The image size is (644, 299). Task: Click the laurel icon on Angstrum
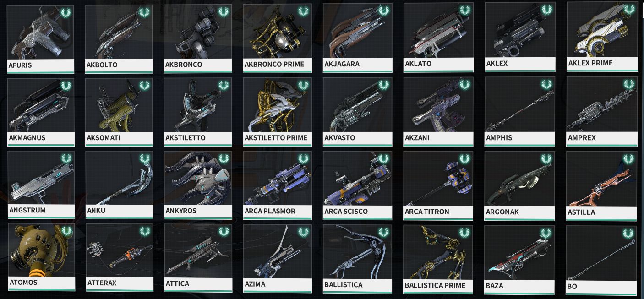pos(66,159)
